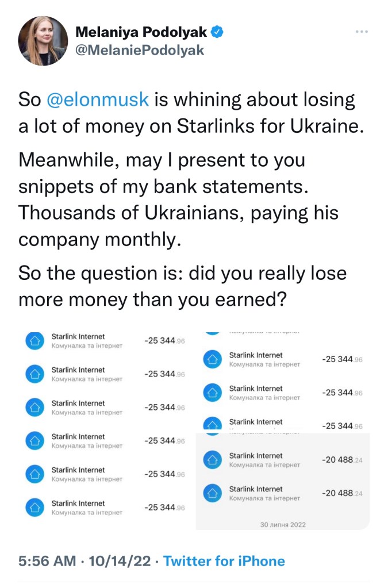Open Melaniya Podolyak's profile picture

(x=43, y=40)
